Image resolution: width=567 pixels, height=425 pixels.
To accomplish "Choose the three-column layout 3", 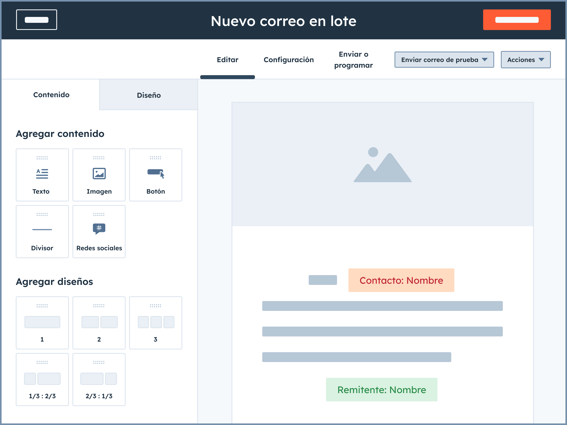I will click(x=155, y=323).
